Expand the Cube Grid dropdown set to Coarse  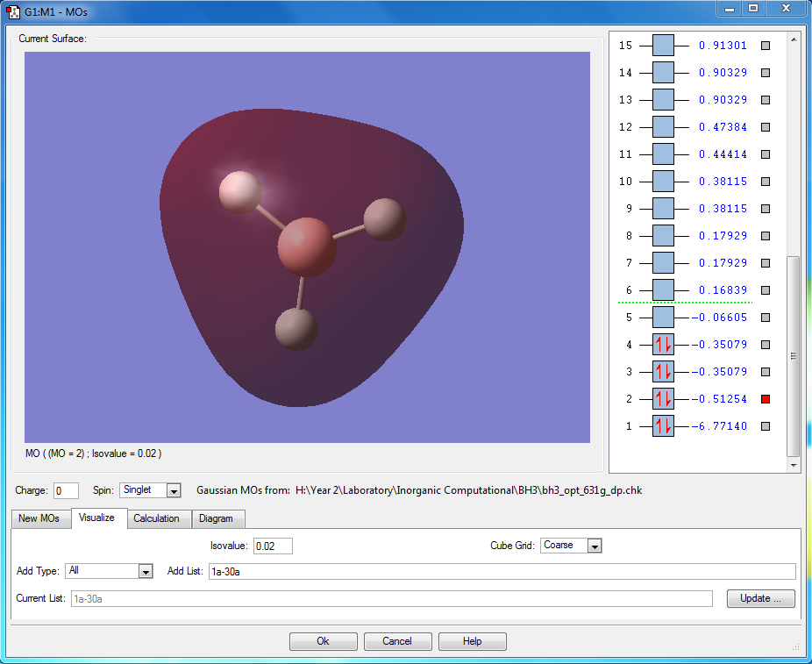594,546
